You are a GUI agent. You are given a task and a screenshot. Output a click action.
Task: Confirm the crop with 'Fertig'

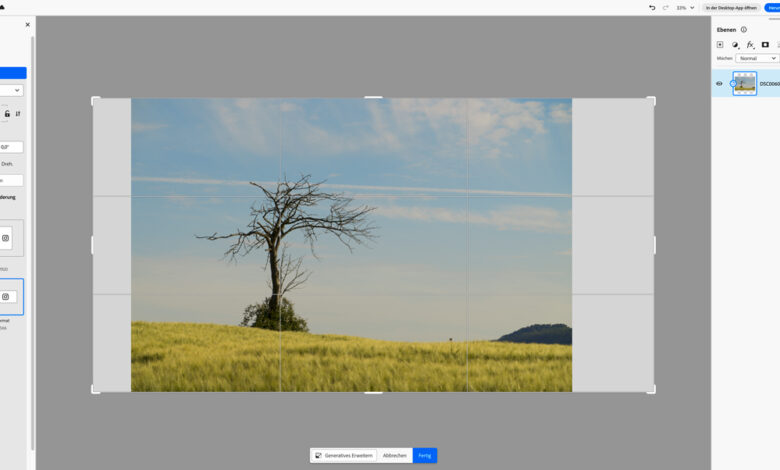click(x=425, y=456)
